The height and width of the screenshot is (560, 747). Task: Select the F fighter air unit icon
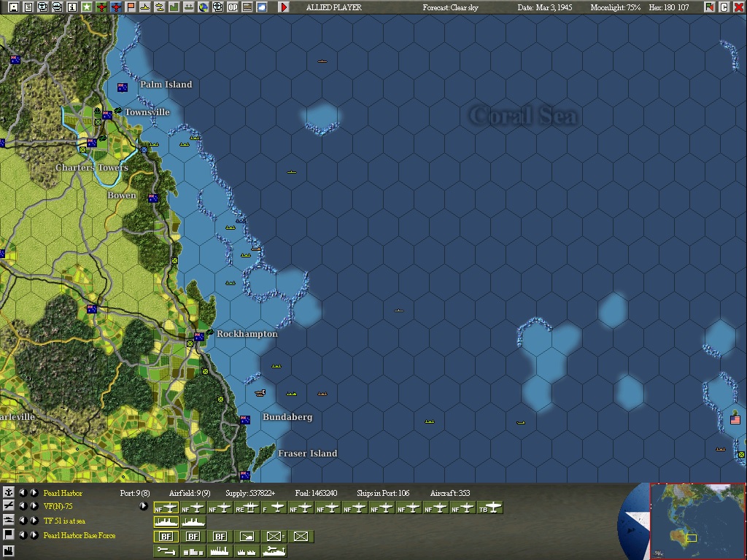[x=274, y=508]
